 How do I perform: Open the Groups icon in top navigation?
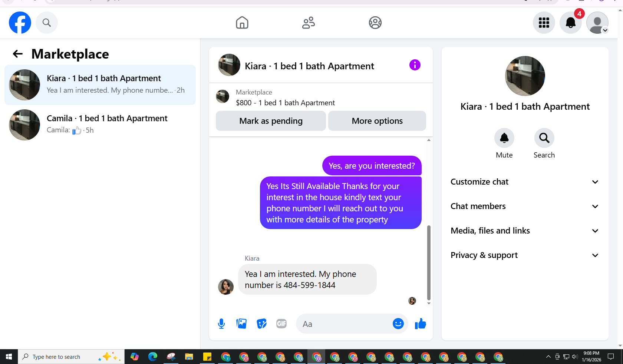(375, 23)
